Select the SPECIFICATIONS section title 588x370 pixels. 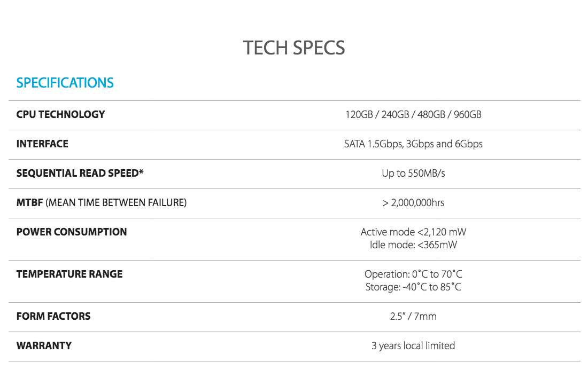[x=65, y=83]
